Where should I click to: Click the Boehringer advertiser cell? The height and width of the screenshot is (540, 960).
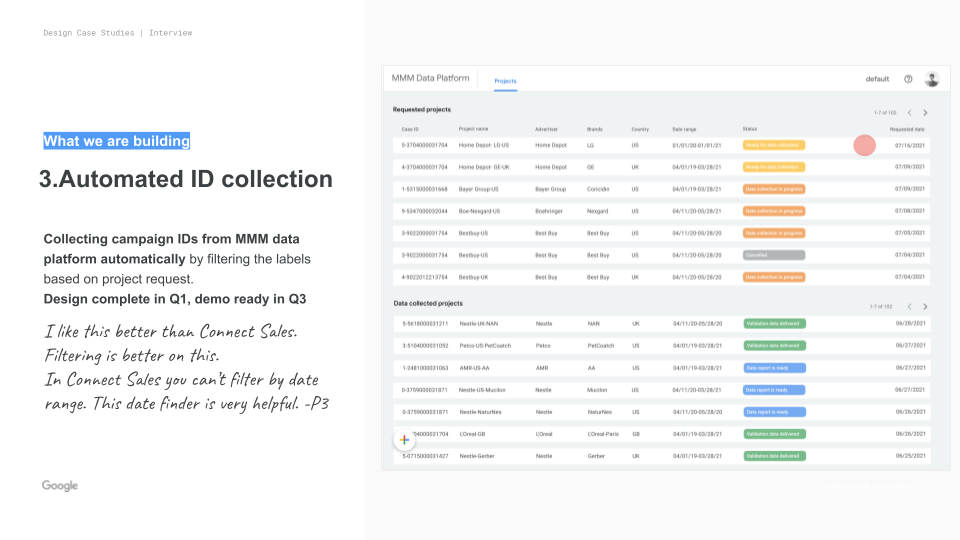(549, 211)
